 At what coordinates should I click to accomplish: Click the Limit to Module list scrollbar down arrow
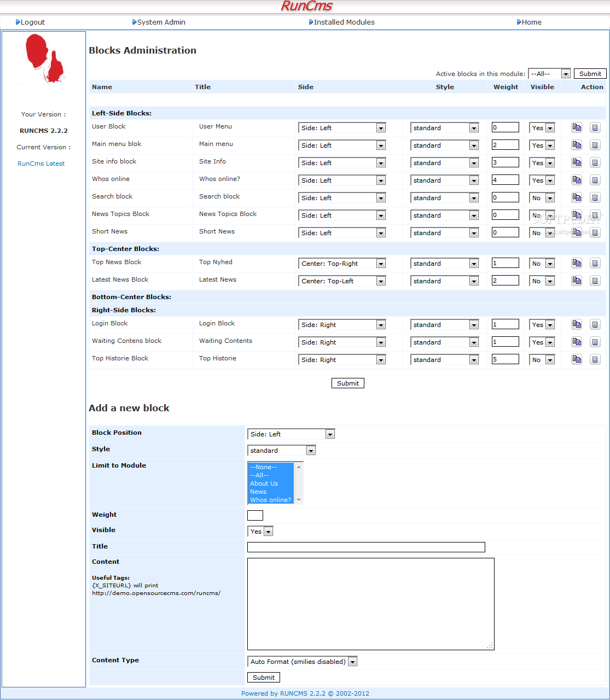[x=299, y=500]
